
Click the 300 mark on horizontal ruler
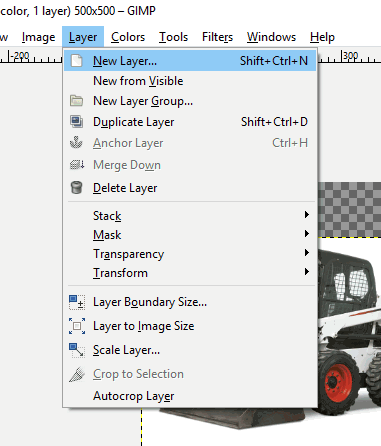click(x=350, y=55)
